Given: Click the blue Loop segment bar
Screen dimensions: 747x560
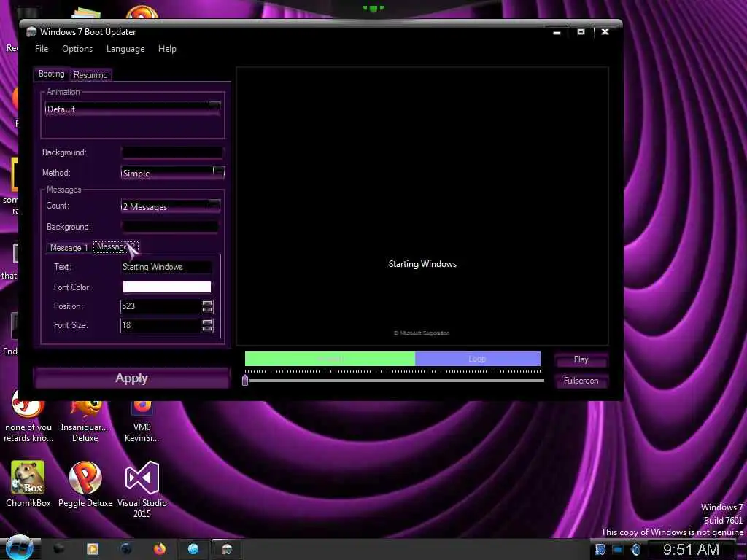Looking at the screenshot, I should pyautogui.click(x=478, y=359).
